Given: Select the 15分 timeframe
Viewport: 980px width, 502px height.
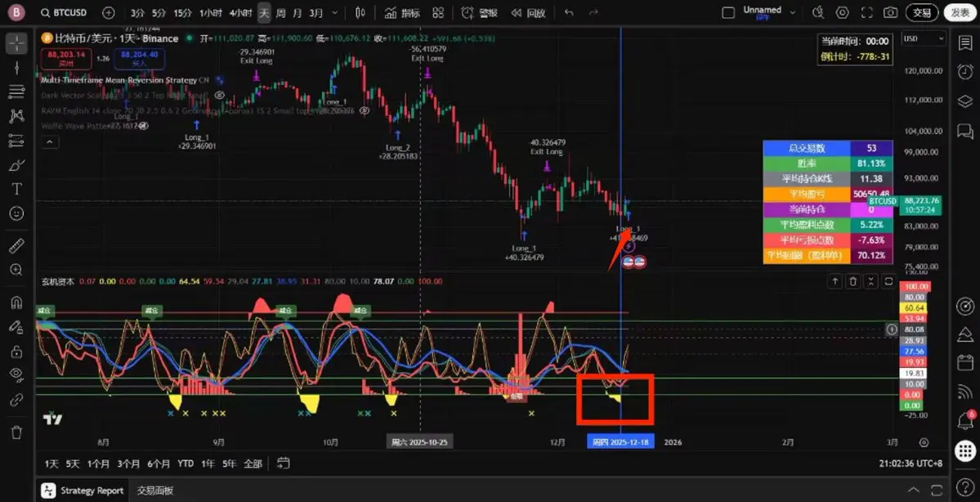Looking at the screenshot, I should coord(182,12).
